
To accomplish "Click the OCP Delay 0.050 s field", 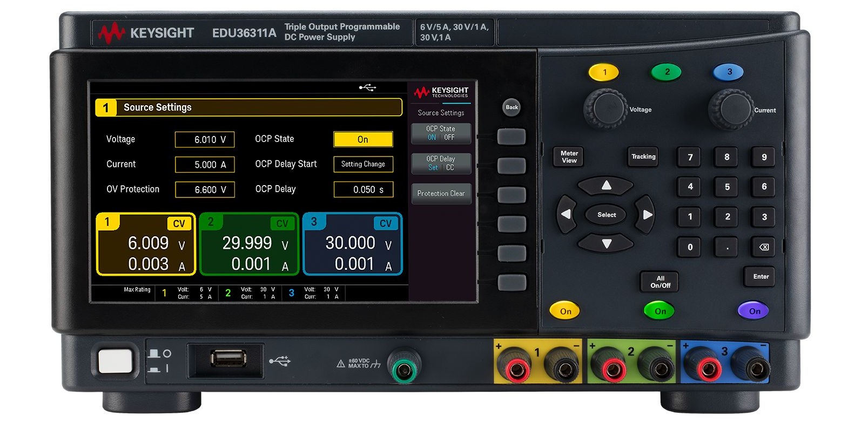I will point(363,190).
